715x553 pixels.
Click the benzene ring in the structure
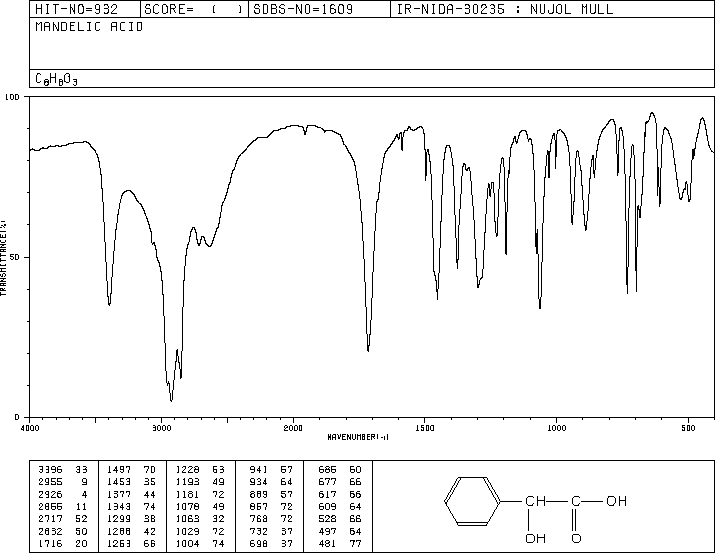pyautogui.click(x=472, y=501)
